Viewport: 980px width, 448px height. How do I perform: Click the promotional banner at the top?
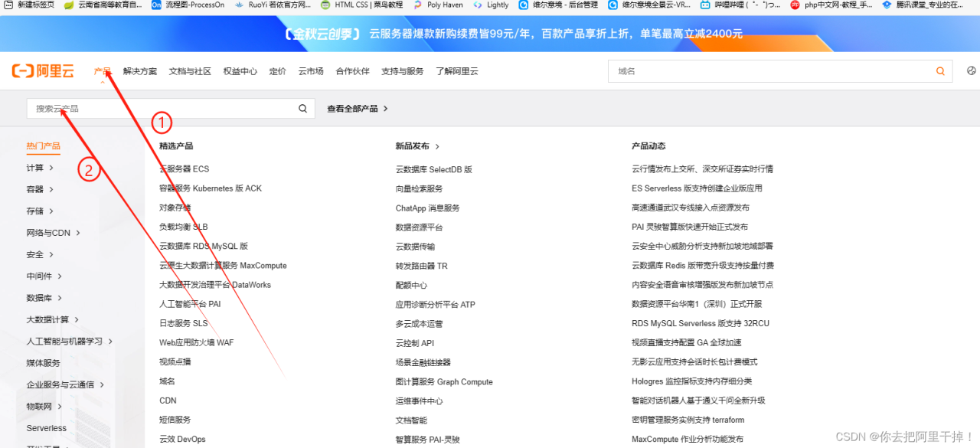pos(513,34)
